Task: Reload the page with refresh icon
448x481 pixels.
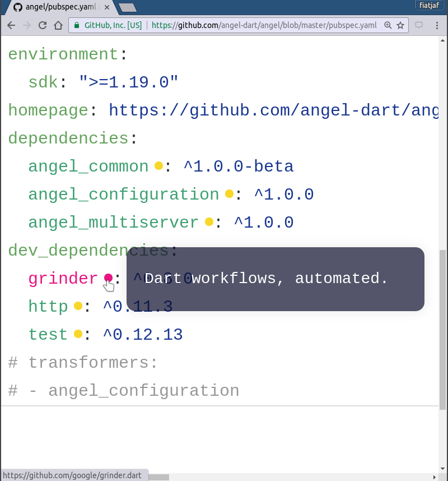Action: click(43, 25)
